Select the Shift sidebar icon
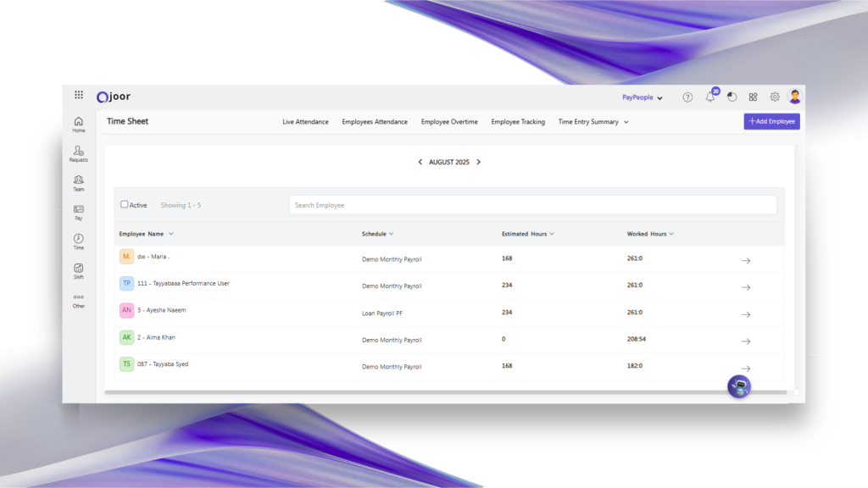868x488 pixels. [x=79, y=269]
